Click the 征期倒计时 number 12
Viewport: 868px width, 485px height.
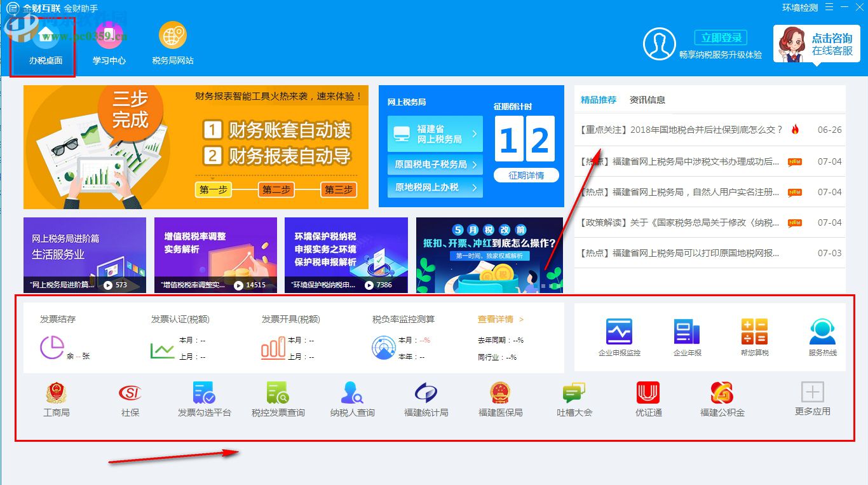point(524,139)
